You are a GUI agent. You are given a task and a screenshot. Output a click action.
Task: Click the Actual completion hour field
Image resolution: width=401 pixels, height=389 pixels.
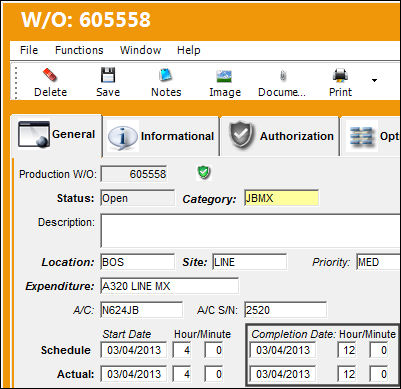[347, 374]
